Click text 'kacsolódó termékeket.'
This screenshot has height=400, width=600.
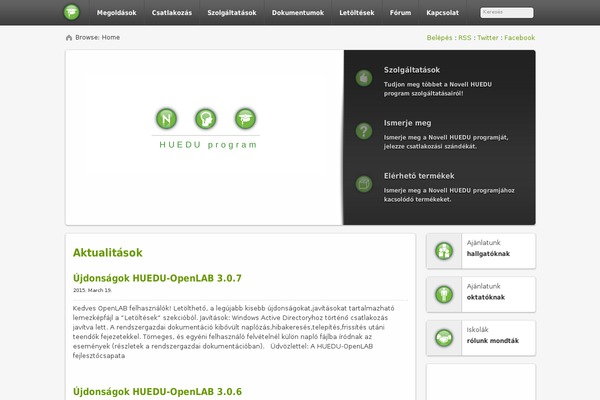click(x=417, y=199)
